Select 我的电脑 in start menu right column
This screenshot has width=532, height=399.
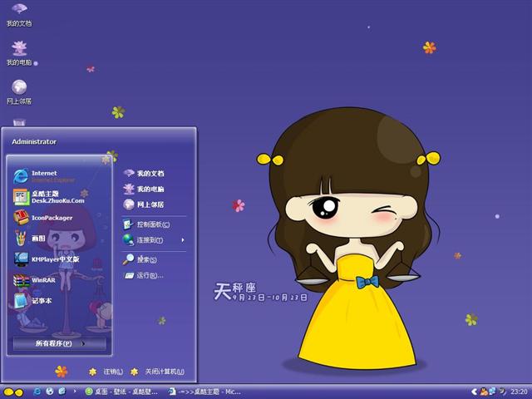pyautogui.click(x=144, y=189)
